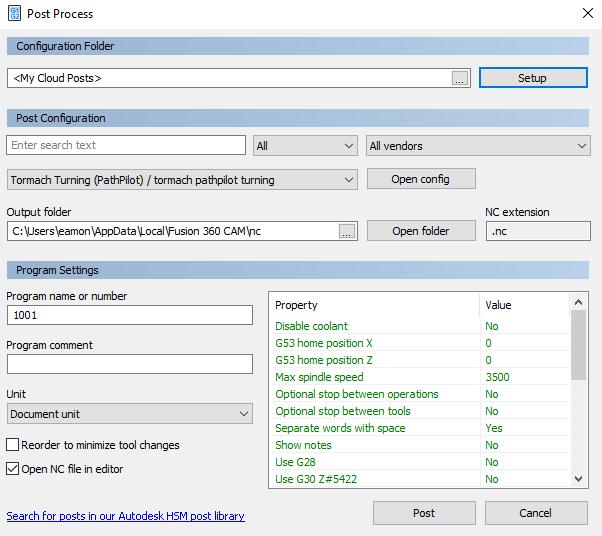Viewport: 602px width, 536px height.
Task: Click the Post Process window icon
Action: tap(13, 14)
